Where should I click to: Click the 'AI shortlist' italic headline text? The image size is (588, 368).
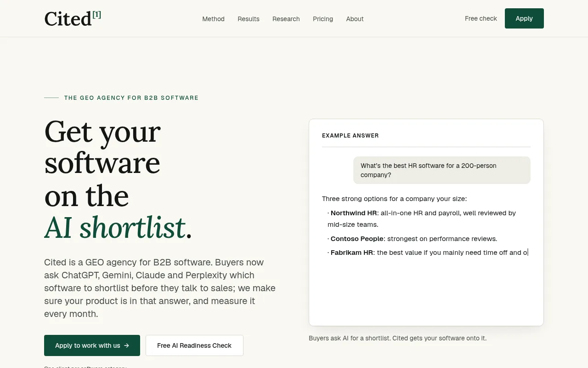coord(115,228)
